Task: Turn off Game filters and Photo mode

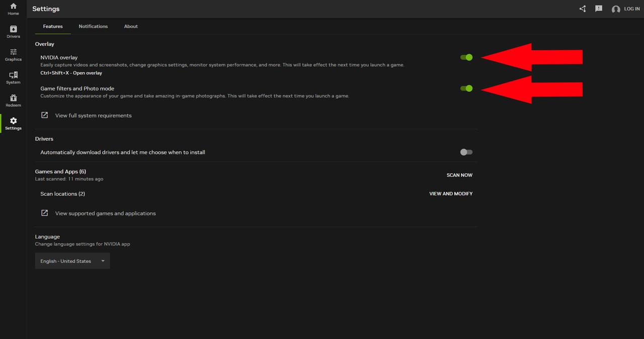Action: pyautogui.click(x=466, y=89)
